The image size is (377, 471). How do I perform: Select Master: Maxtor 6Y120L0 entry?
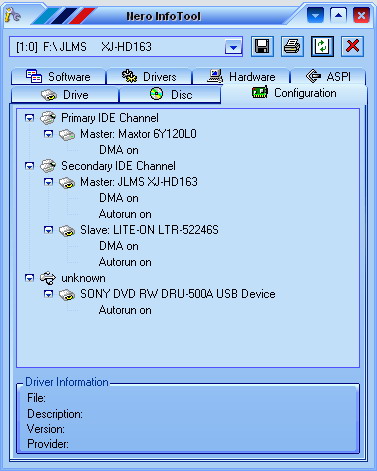tap(138, 134)
